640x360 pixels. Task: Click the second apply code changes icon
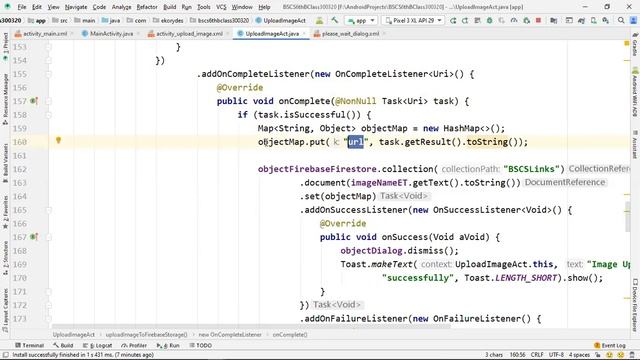coord(465,20)
